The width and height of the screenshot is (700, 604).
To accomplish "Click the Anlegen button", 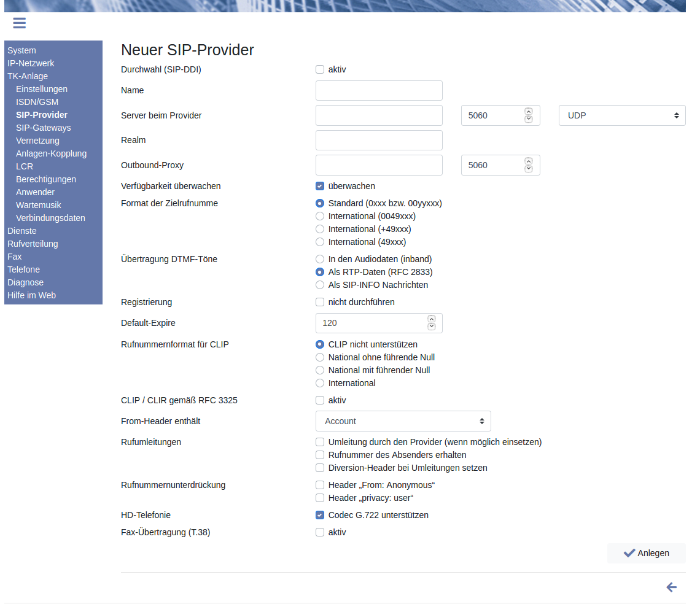I will (x=646, y=553).
